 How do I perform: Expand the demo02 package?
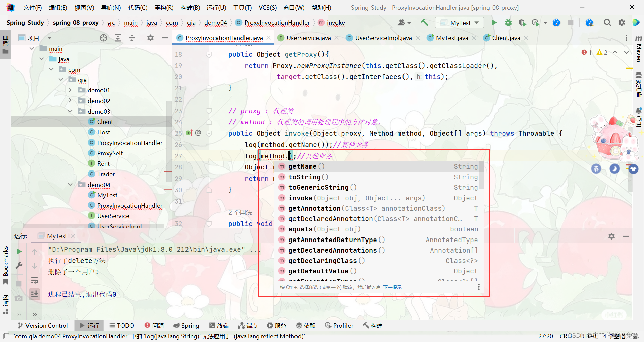70,101
